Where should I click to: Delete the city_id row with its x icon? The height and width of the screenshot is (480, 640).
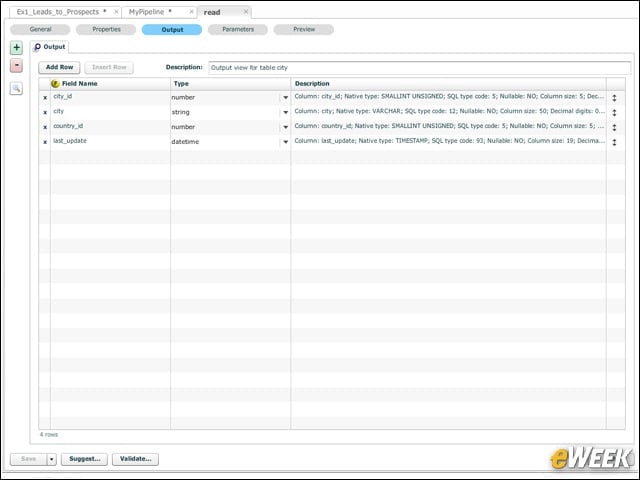45,98
